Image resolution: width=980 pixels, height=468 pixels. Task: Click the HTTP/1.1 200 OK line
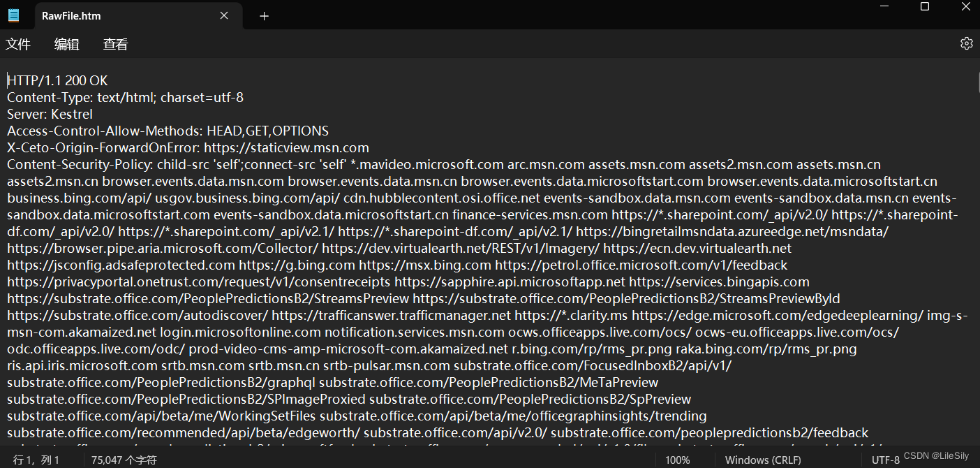coord(57,80)
